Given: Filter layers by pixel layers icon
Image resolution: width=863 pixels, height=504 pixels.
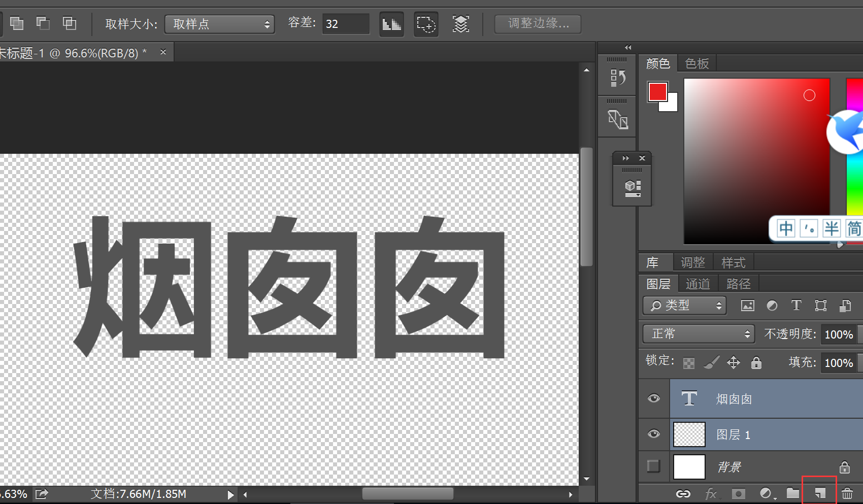Looking at the screenshot, I should click(x=747, y=306).
